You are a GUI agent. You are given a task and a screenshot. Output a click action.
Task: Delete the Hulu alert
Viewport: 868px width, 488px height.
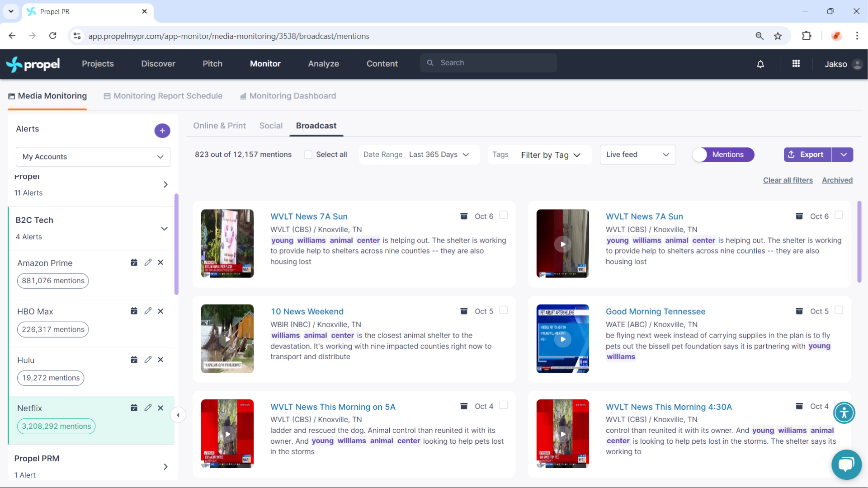click(x=160, y=360)
